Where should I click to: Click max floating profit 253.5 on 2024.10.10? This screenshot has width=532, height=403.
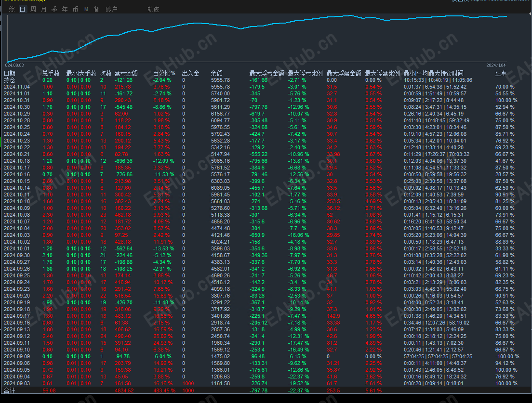tap(333, 201)
